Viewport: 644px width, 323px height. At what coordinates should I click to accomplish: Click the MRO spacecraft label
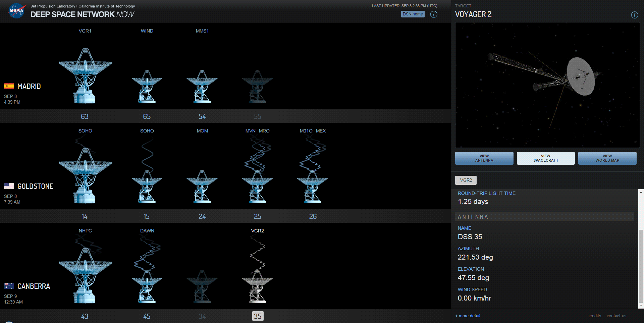(264, 131)
